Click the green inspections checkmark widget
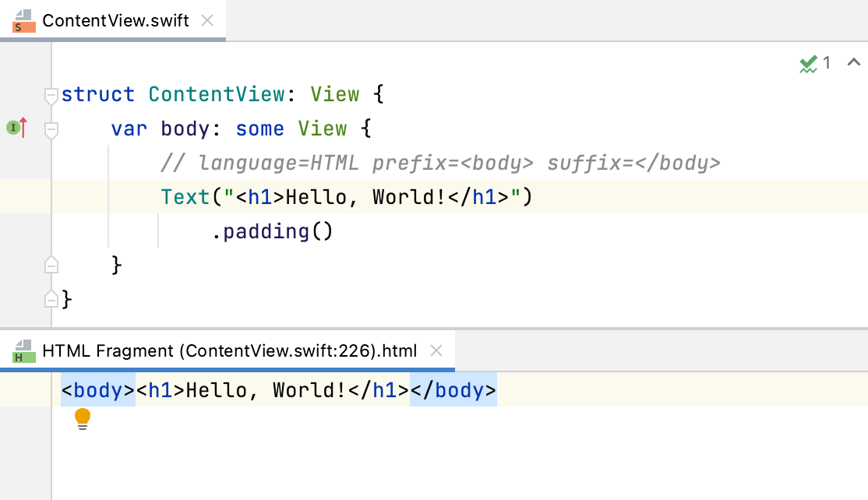 click(809, 63)
